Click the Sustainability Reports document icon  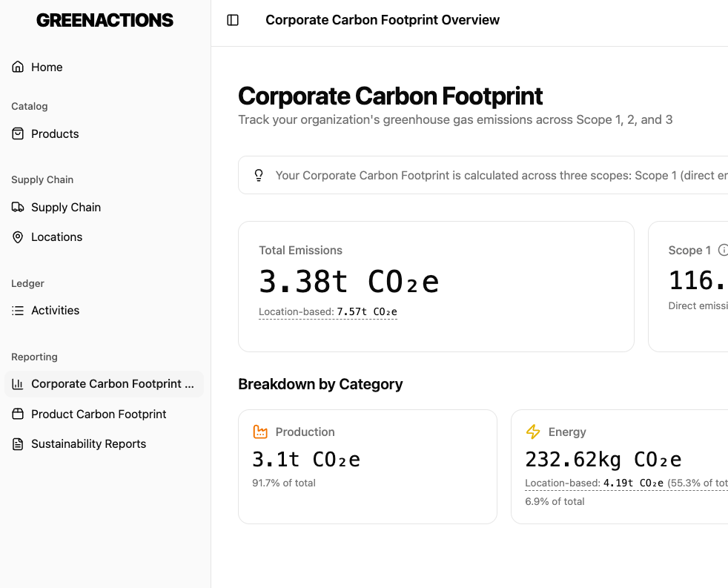click(x=17, y=443)
